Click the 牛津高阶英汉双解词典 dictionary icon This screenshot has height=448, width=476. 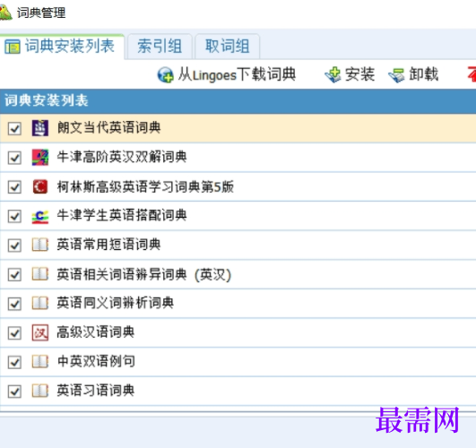click(x=40, y=157)
